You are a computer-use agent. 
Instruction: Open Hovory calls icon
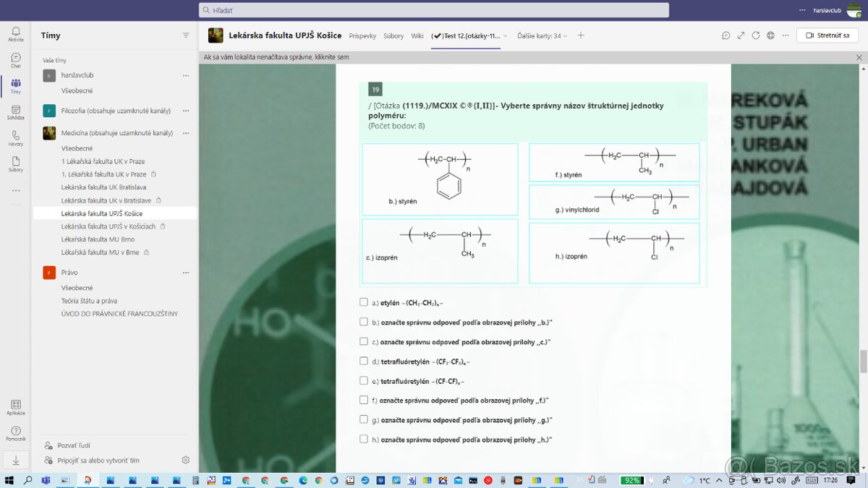(x=16, y=138)
